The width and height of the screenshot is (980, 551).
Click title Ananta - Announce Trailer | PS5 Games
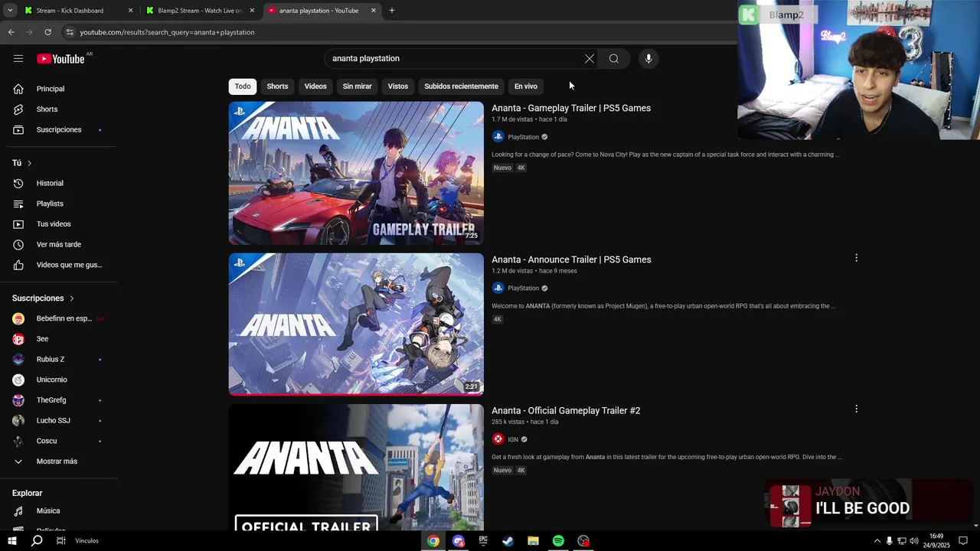pyautogui.click(x=571, y=259)
